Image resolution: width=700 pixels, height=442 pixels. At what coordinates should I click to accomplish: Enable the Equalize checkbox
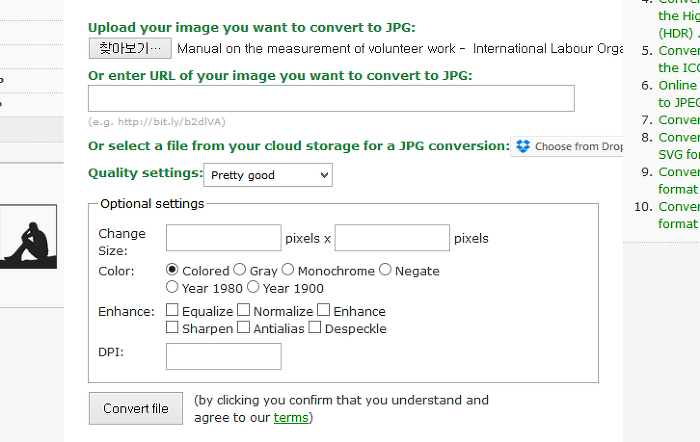pyautogui.click(x=172, y=310)
